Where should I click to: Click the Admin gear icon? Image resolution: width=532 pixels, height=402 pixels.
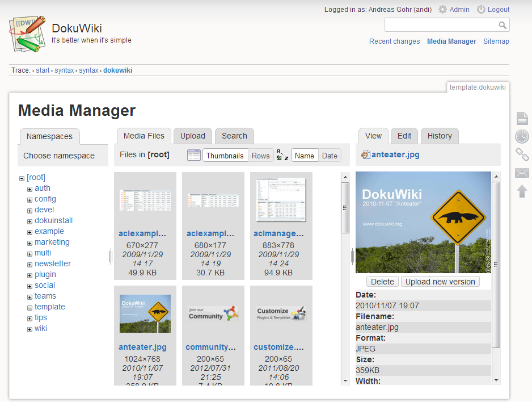point(442,10)
